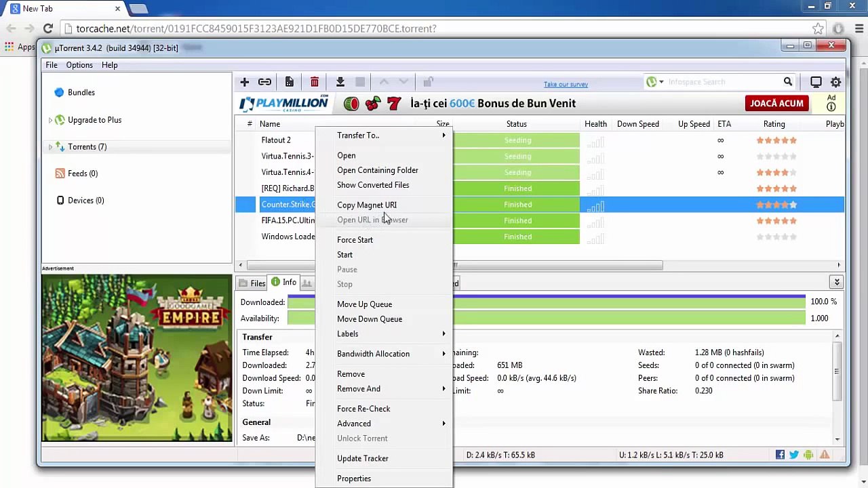
Task: Switch to the Info tab
Action: [x=283, y=283]
